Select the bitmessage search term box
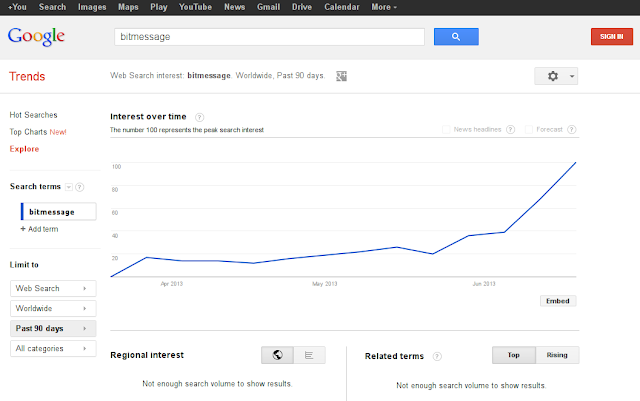Screen dimensions: 640x401 (x=59, y=212)
